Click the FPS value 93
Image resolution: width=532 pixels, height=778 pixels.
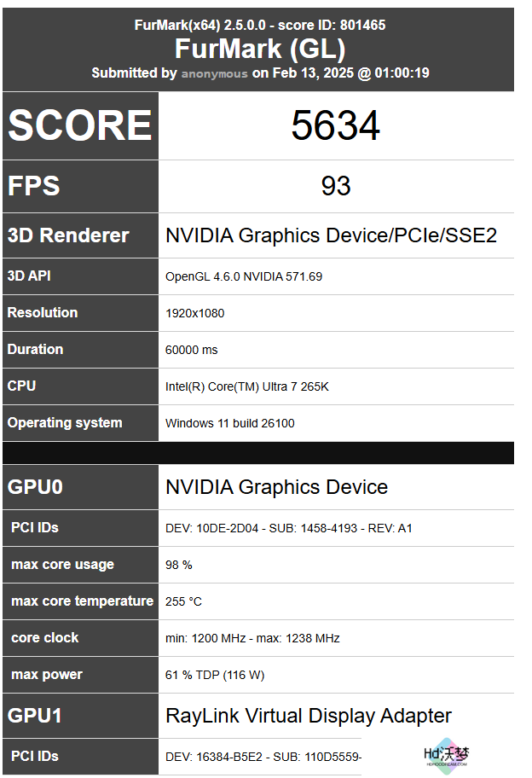(x=336, y=186)
